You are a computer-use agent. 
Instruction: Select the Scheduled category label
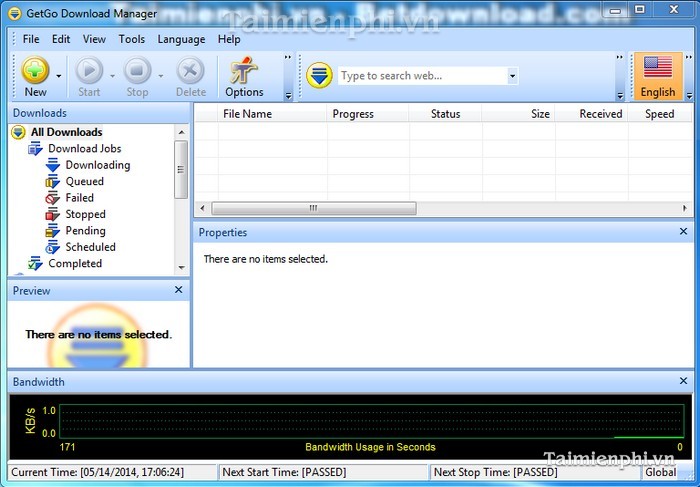[x=91, y=247]
